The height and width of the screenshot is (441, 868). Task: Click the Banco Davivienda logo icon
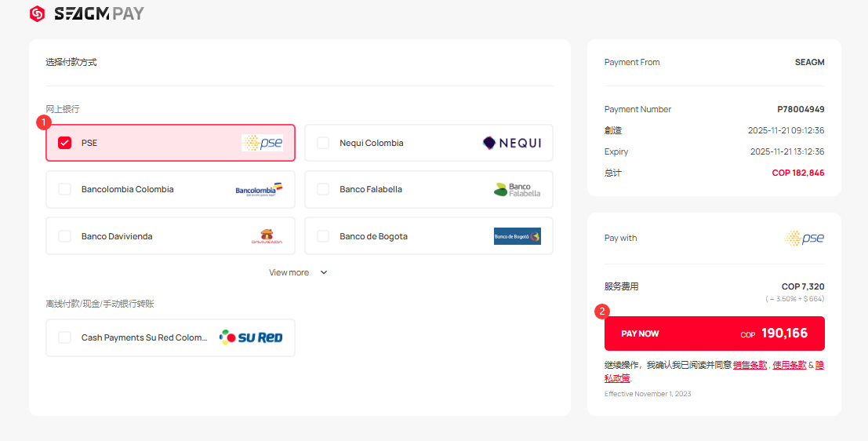click(x=267, y=236)
